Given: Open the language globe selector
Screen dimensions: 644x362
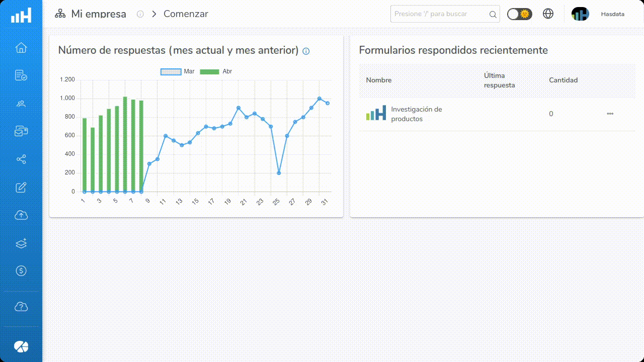Looking at the screenshot, I should coord(548,14).
